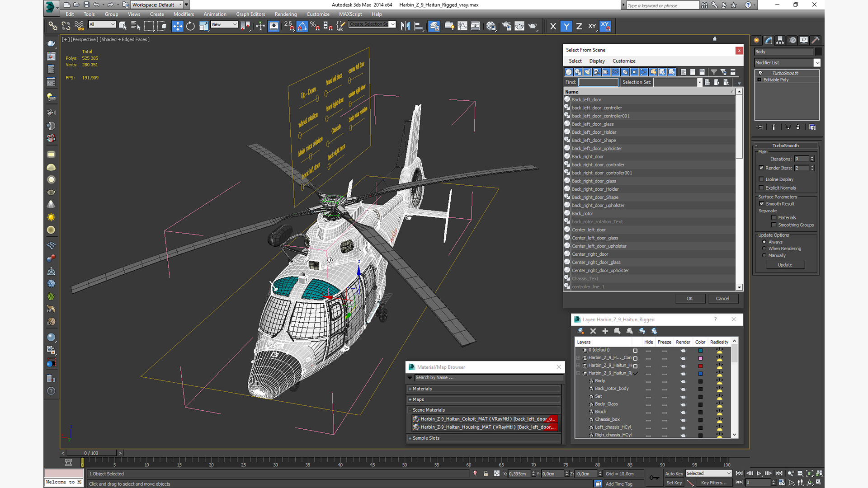This screenshot has height=488, width=868.
Task: Open the Material Editor icon
Action: (491, 26)
